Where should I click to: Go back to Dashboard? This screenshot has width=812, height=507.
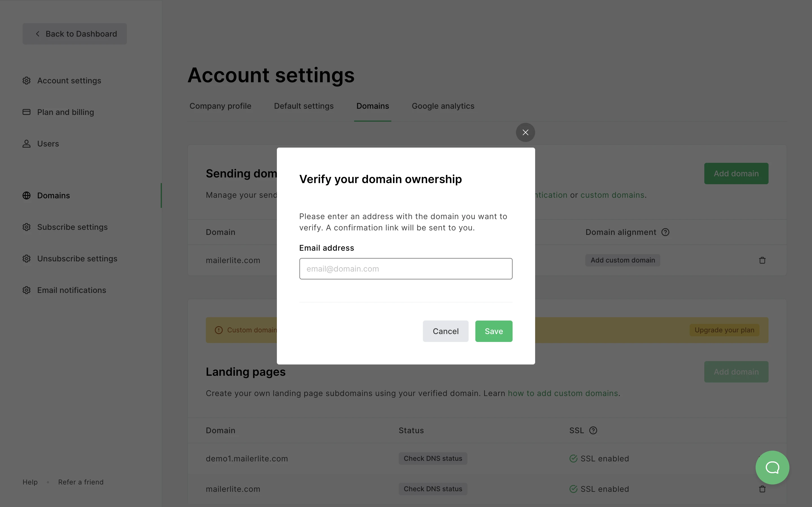[74, 34]
